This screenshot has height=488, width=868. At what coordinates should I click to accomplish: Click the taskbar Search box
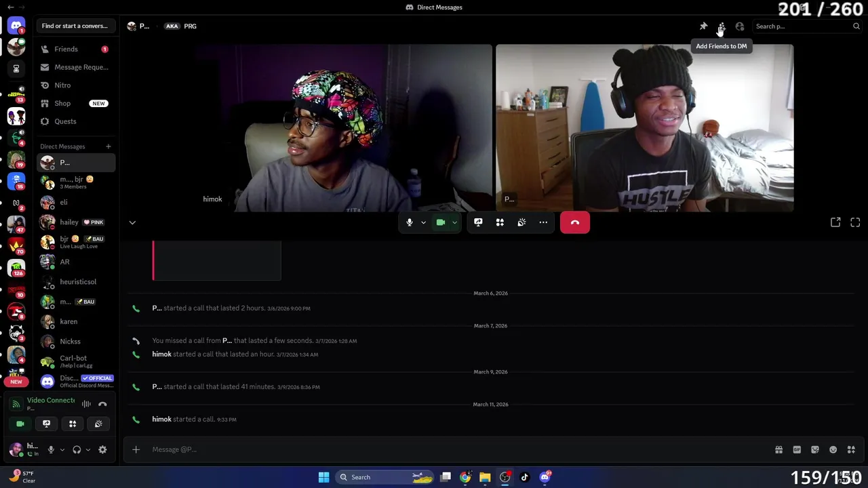(385, 477)
